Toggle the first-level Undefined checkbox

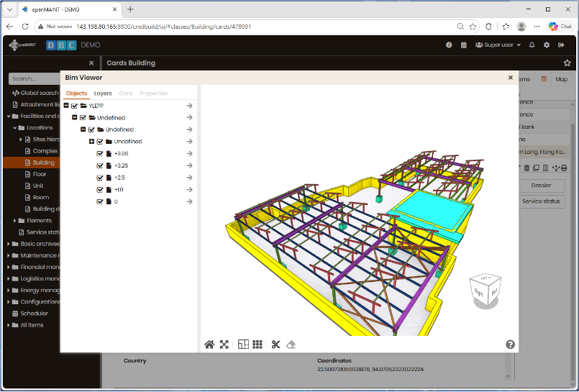[x=83, y=118]
